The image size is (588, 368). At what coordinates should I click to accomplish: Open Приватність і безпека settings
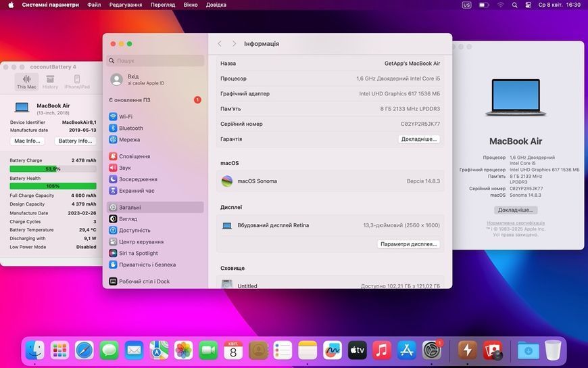[155, 264]
